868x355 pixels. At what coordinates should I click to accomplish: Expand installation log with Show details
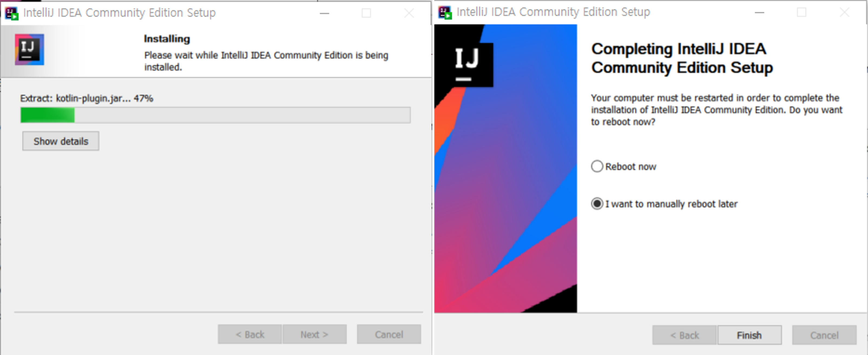coord(61,141)
